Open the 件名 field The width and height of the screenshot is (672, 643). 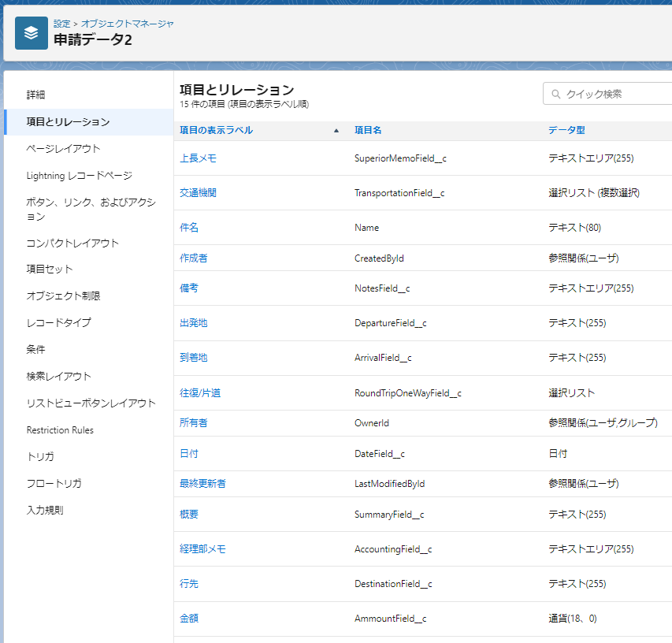click(189, 228)
